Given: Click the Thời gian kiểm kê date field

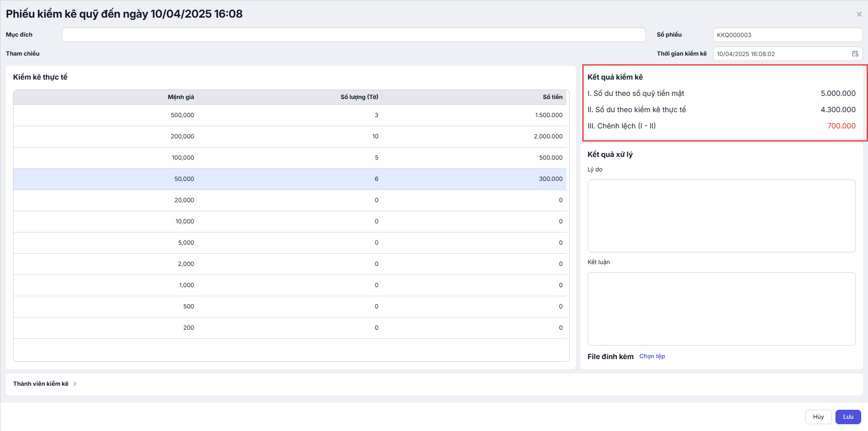Looking at the screenshot, I should click(x=781, y=54).
